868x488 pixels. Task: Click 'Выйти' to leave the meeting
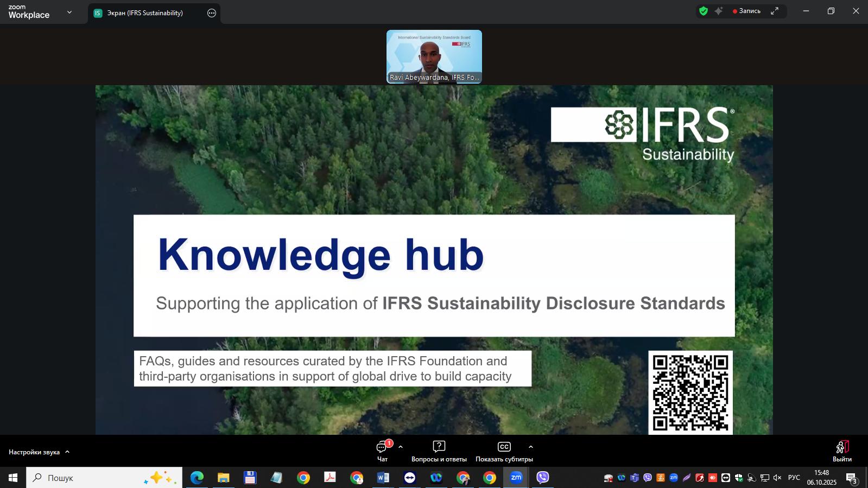842,451
